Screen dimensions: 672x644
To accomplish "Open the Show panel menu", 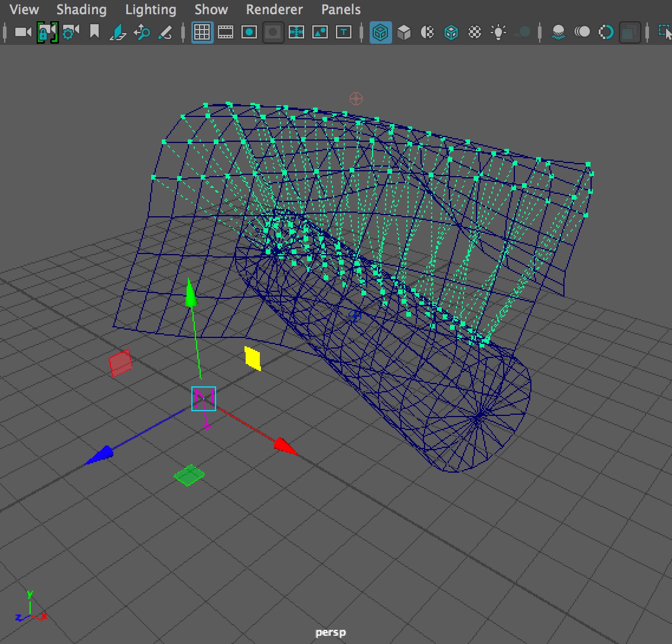I will [211, 9].
